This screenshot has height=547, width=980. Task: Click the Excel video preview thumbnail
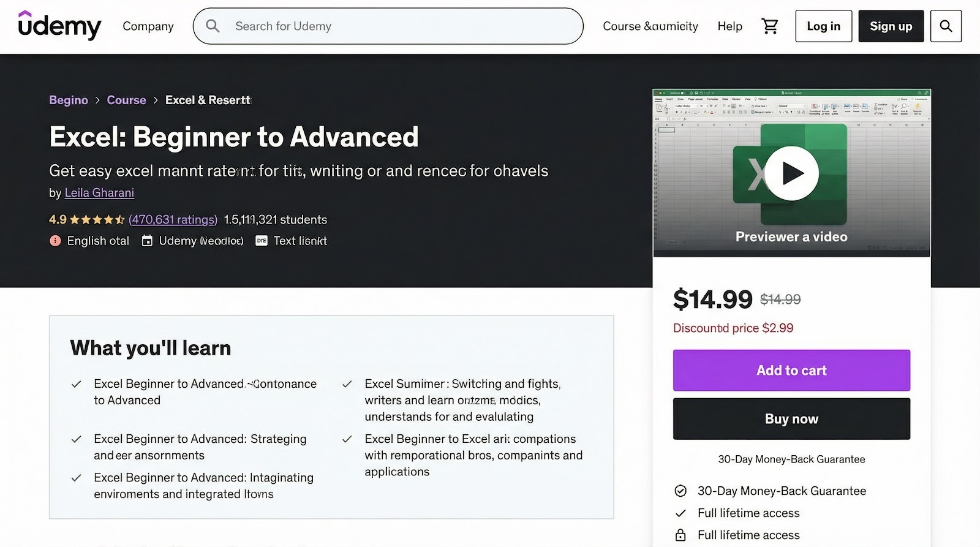791,173
